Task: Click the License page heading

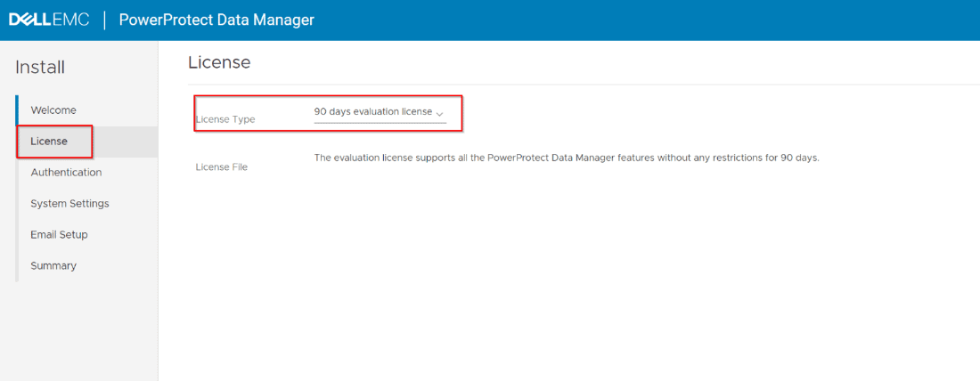Action: point(219,62)
